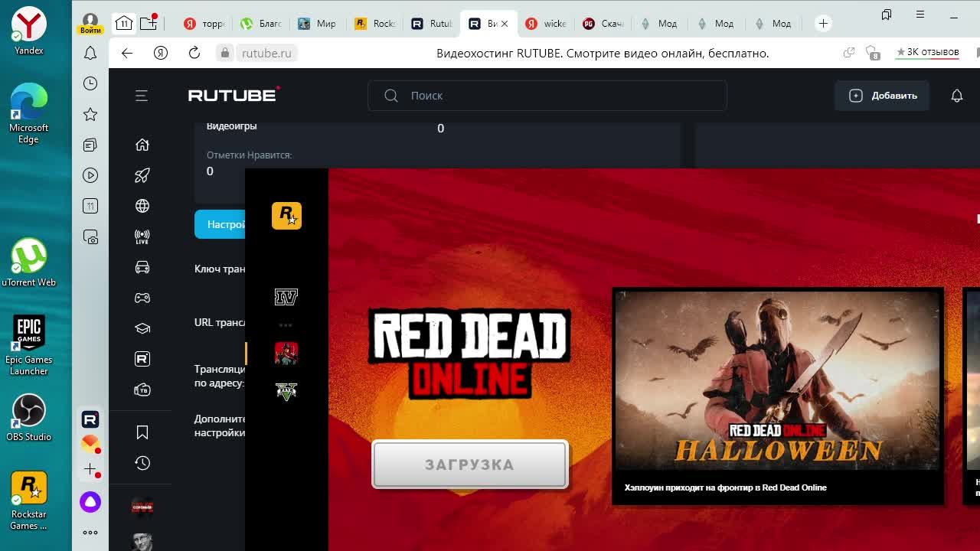Open the Yandex browser hamburger menu
980x551 pixels.
(x=920, y=15)
